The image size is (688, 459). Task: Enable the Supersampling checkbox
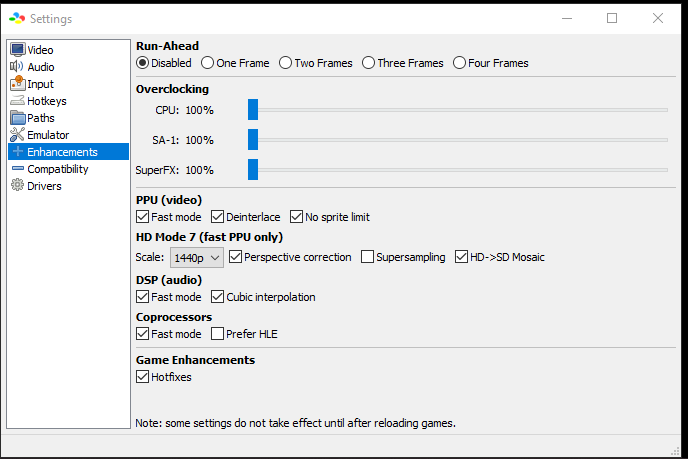(x=367, y=257)
